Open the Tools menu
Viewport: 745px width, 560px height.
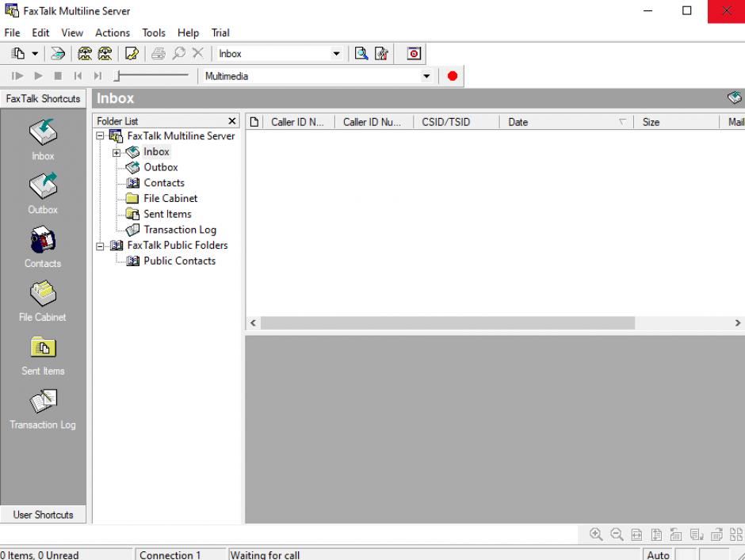coord(154,32)
